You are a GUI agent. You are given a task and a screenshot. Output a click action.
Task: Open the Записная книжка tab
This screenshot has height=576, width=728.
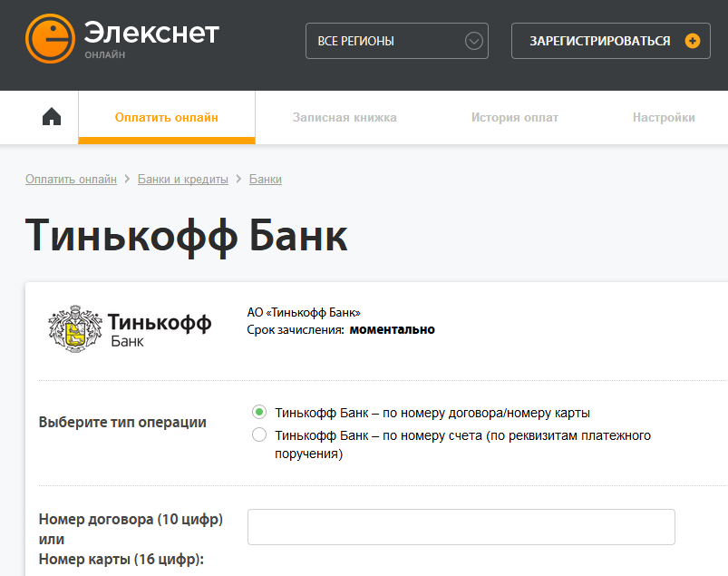345,118
